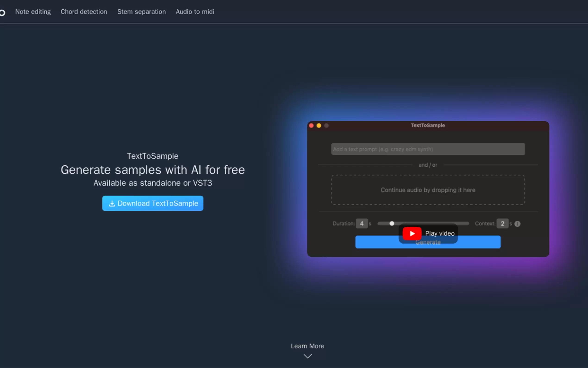Click the text prompt input field

pyautogui.click(x=428, y=149)
